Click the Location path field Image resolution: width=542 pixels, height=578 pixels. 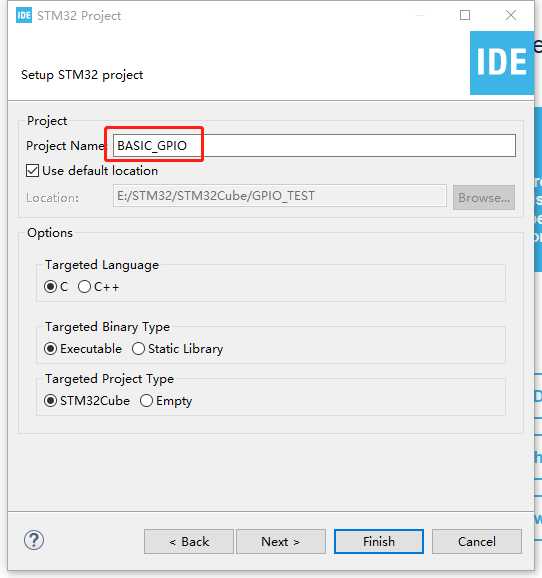pyautogui.click(x=280, y=196)
